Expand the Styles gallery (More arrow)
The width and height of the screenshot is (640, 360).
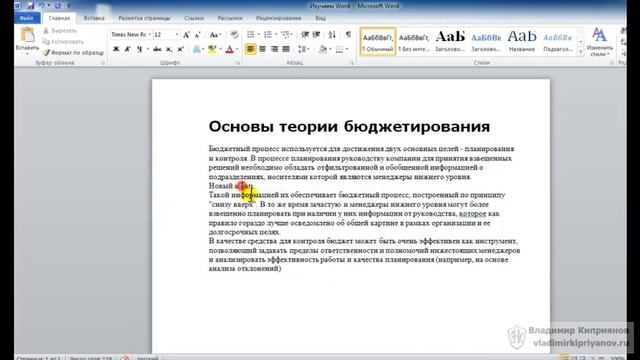(580, 52)
